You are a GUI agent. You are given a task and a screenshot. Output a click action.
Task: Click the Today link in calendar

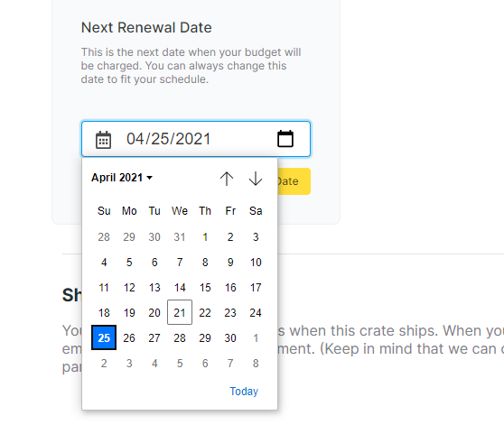click(244, 392)
